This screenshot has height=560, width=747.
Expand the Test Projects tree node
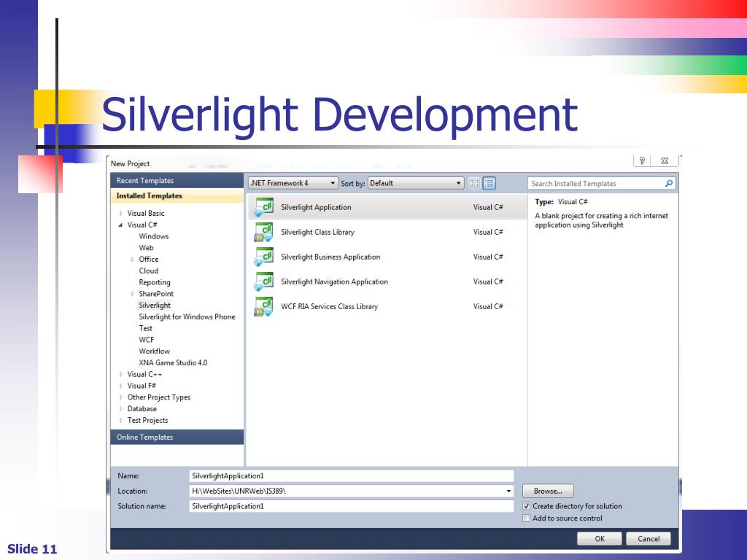(121, 420)
